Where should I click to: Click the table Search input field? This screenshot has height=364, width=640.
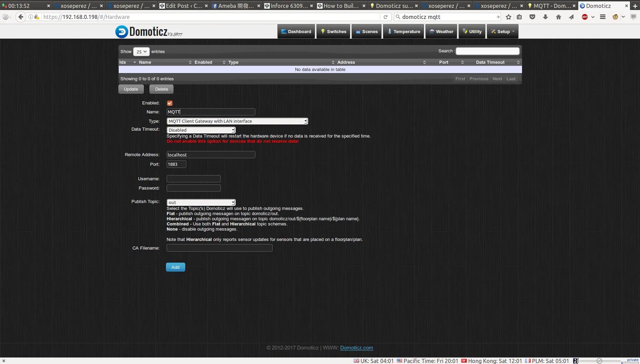pos(488,51)
